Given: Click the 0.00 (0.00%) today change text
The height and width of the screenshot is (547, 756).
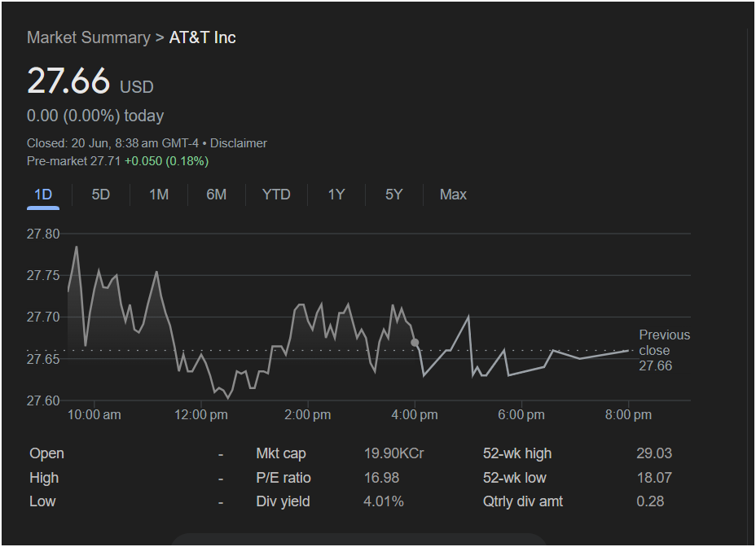Looking at the screenshot, I should pyautogui.click(x=95, y=116).
